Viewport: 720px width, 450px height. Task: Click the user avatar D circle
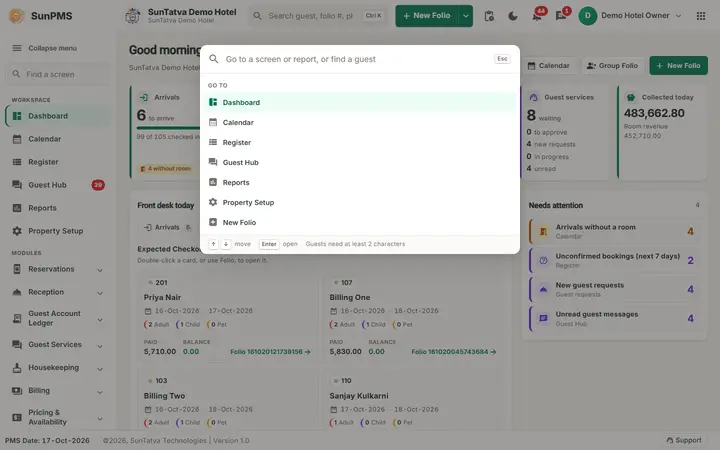[x=587, y=16]
